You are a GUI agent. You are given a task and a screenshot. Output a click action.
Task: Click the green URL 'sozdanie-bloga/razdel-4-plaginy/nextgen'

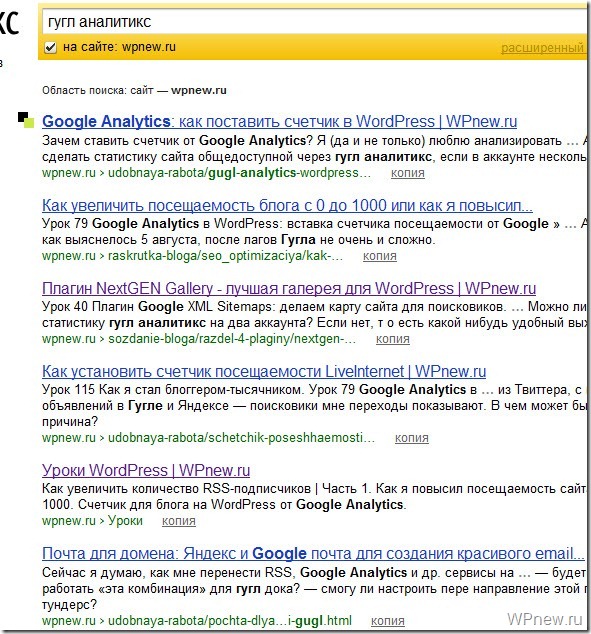[232, 339]
